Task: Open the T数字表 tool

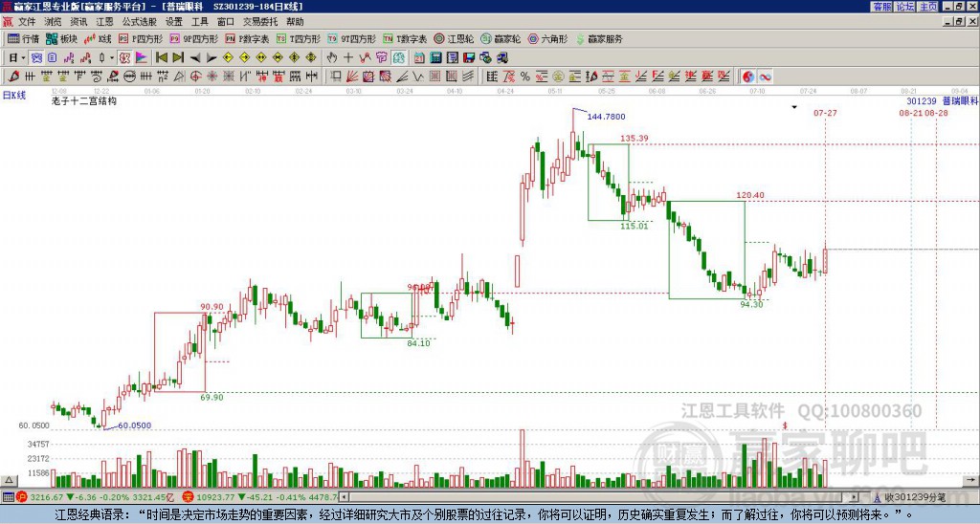Action: 405,38
